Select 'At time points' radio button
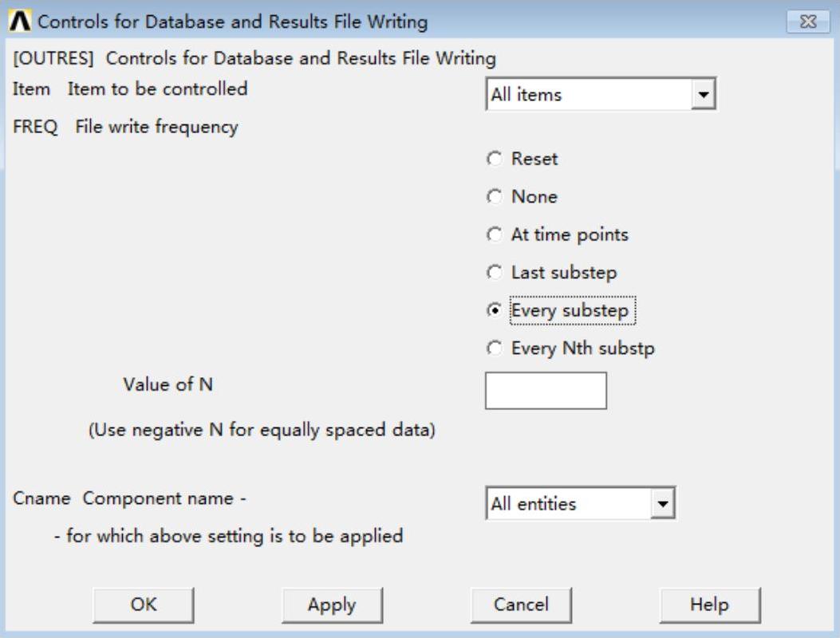The width and height of the screenshot is (840, 638). tap(495, 235)
